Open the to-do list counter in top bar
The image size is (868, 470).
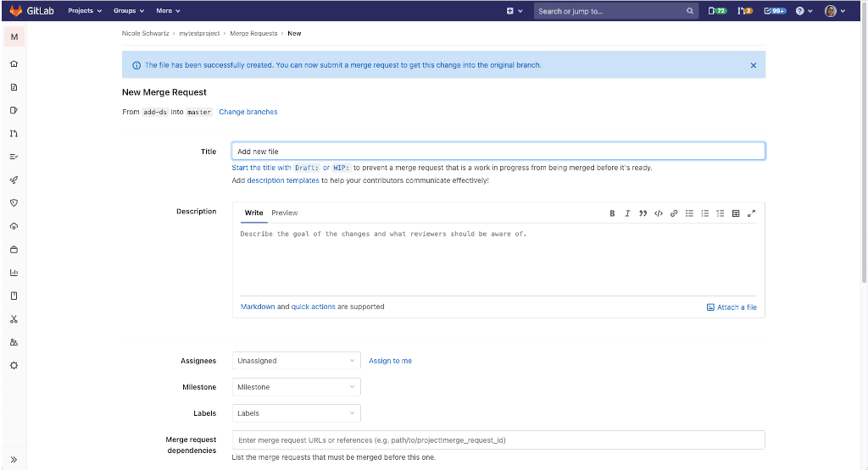pyautogui.click(x=775, y=10)
